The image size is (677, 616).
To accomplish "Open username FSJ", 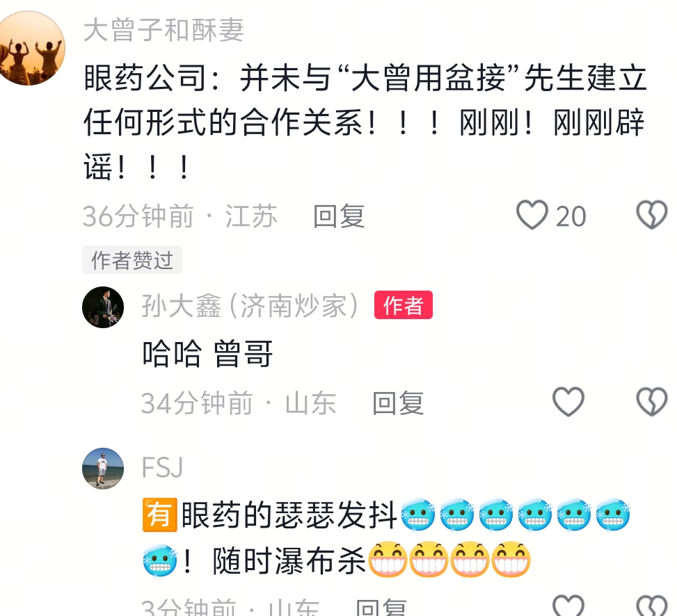I will point(162,467).
